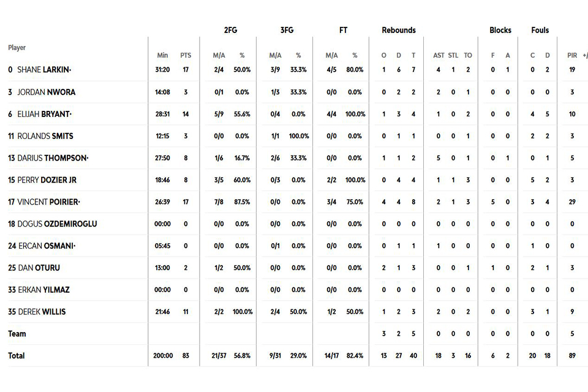Select Ercan Osmani's name
The width and height of the screenshot is (588, 392).
pos(47,246)
